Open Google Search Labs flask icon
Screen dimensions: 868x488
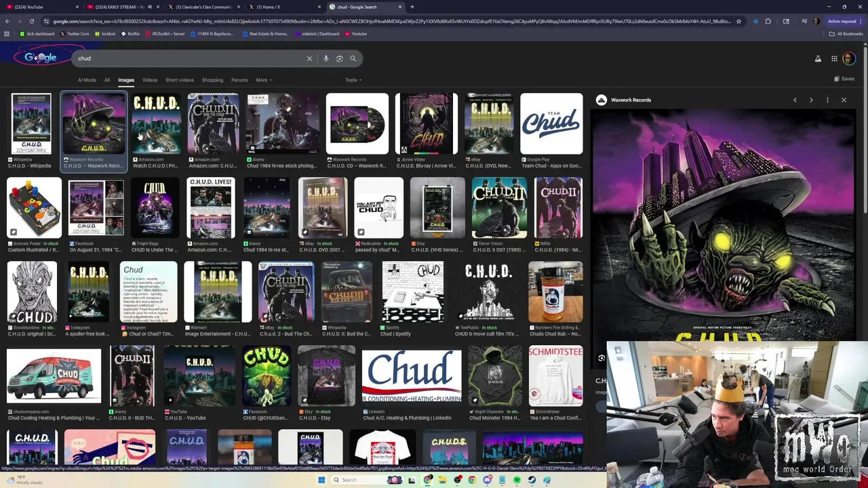[818, 59]
